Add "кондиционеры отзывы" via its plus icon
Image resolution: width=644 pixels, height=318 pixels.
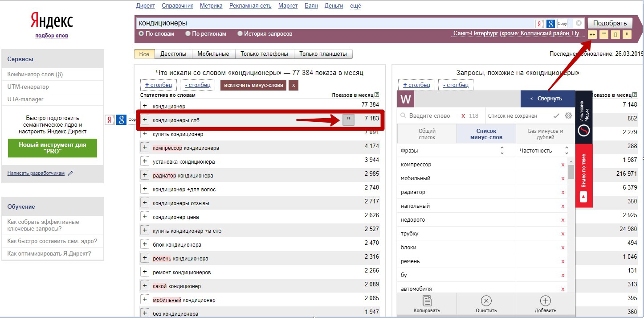[x=144, y=203]
